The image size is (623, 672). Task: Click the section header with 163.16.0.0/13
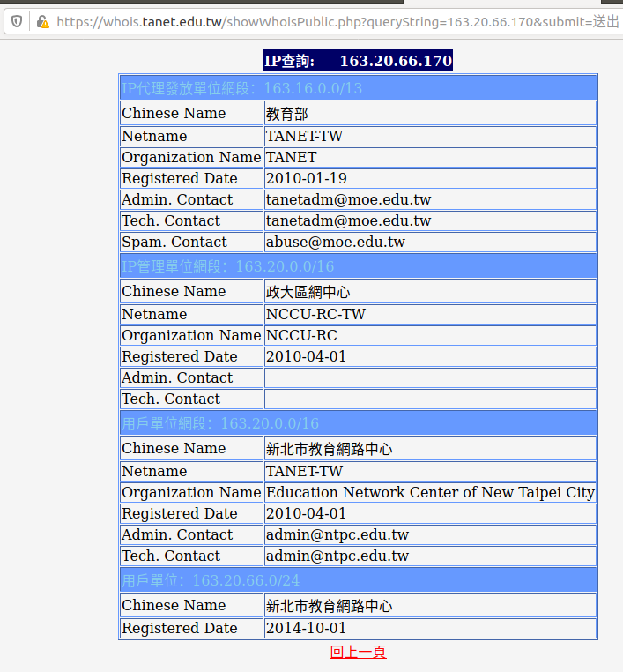pos(359,88)
